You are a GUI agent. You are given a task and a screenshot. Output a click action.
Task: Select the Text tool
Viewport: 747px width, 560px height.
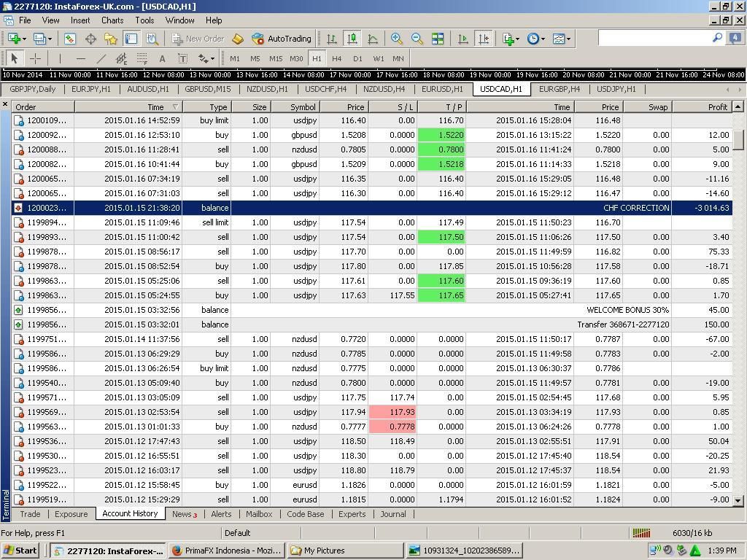click(163, 58)
